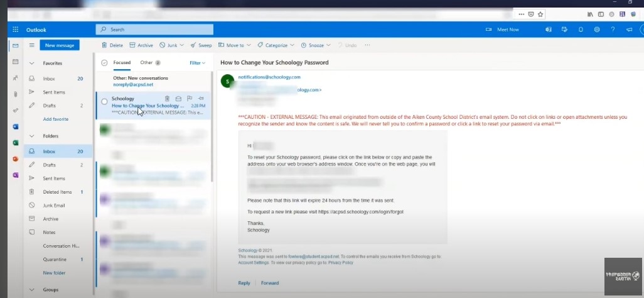The height and width of the screenshot is (298, 644).
Task: Switch to the Calendar module in left rail
Action: tap(16, 62)
